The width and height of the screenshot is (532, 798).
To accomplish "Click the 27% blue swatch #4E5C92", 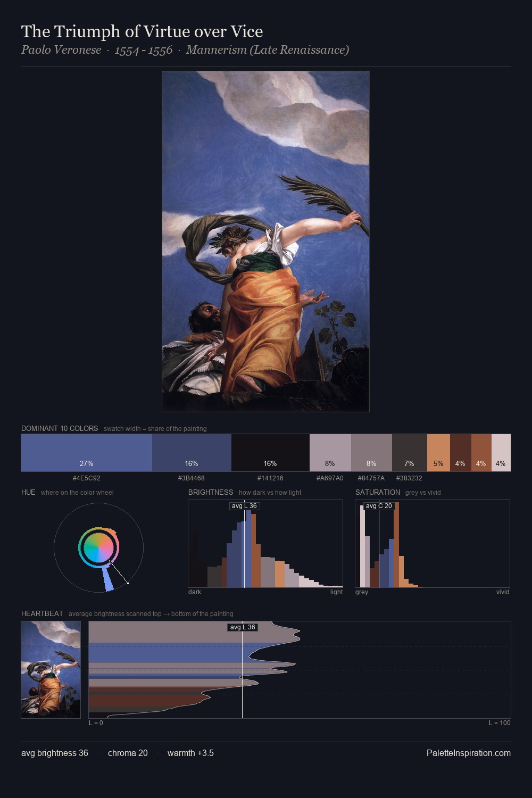I will (x=87, y=453).
